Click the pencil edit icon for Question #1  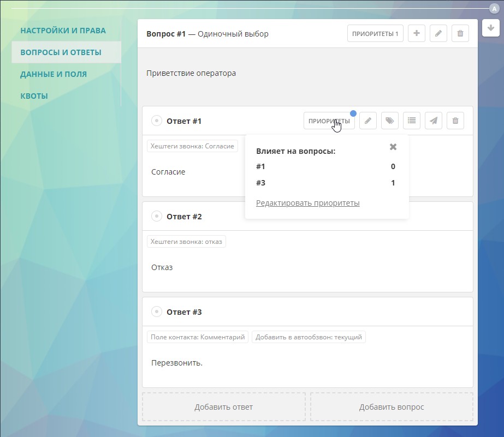click(438, 34)
